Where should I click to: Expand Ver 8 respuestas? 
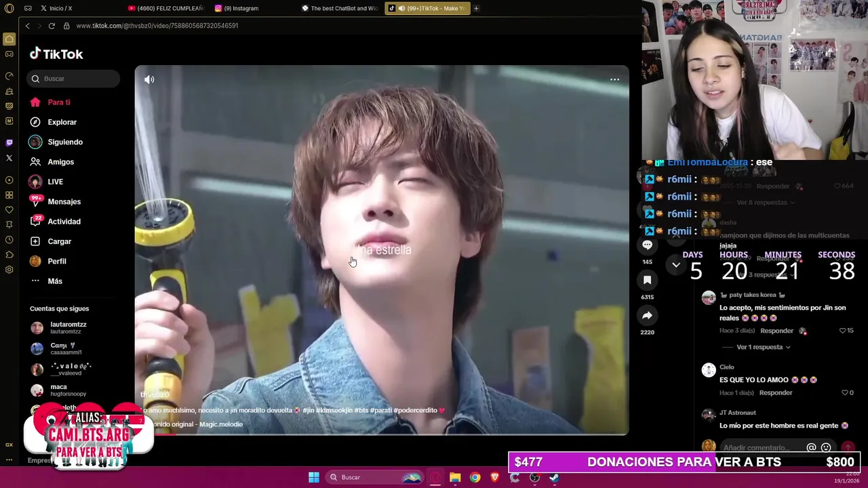tap(765, 203)
